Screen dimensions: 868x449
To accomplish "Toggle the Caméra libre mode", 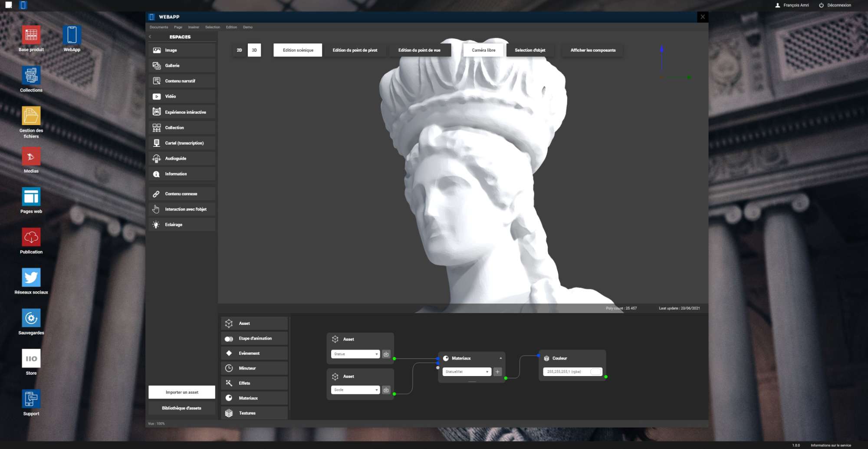I will [x=483, y=50].
